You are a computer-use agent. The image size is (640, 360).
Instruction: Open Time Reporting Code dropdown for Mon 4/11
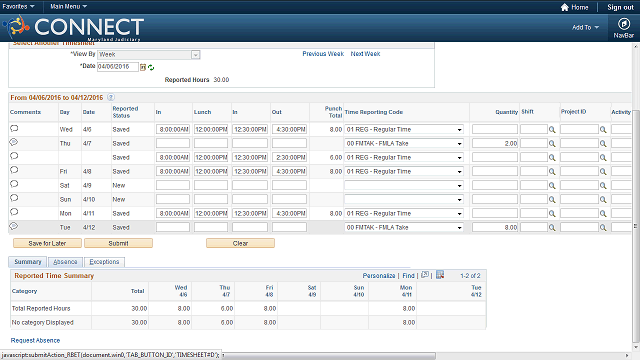pos(404,213)
